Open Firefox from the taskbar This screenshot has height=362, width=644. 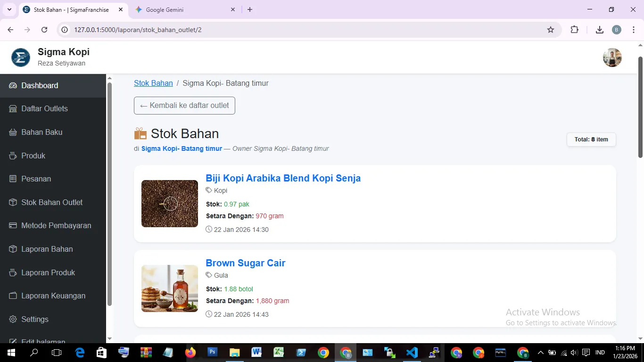click(190, 353)
